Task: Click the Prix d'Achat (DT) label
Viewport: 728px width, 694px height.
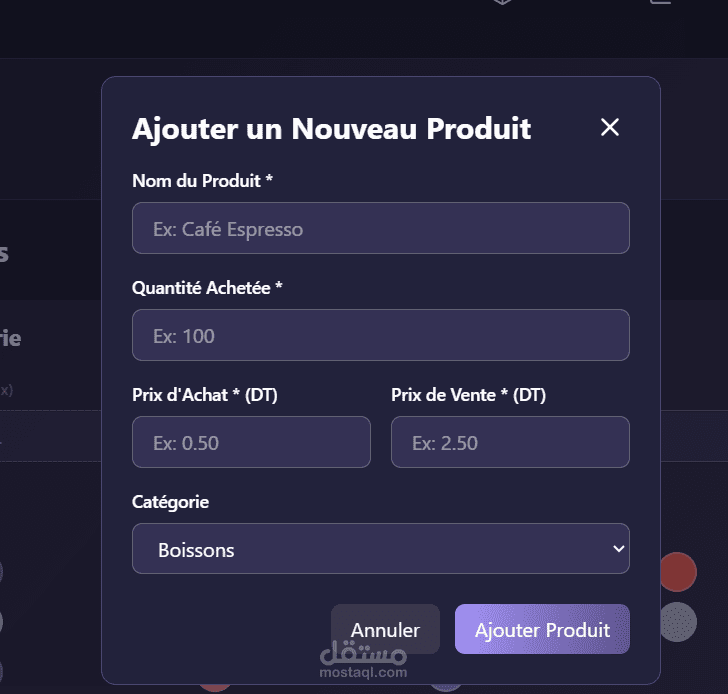Action: click(x=205, y=395)
